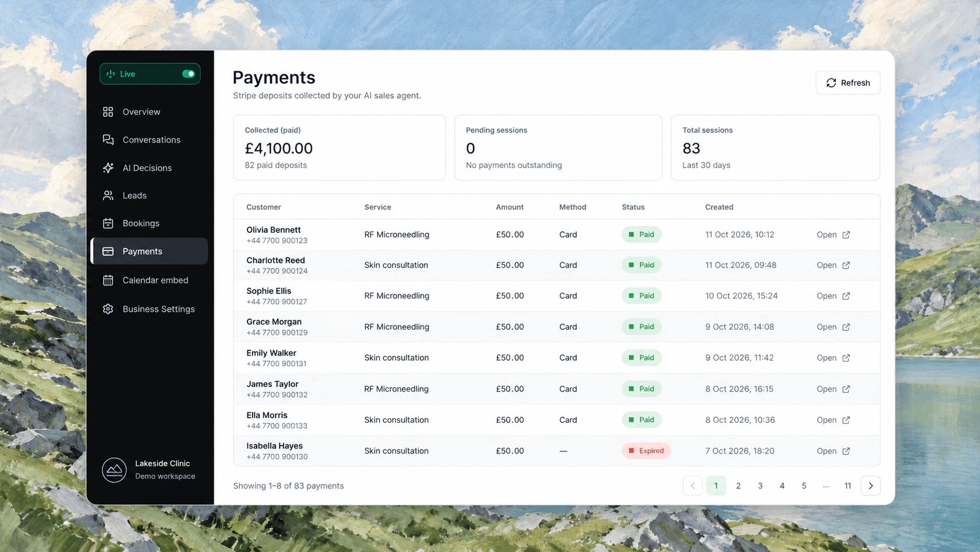Click the date 10 Oct 2026, 15:24
980x552 pixels.
tap(741, 296)
